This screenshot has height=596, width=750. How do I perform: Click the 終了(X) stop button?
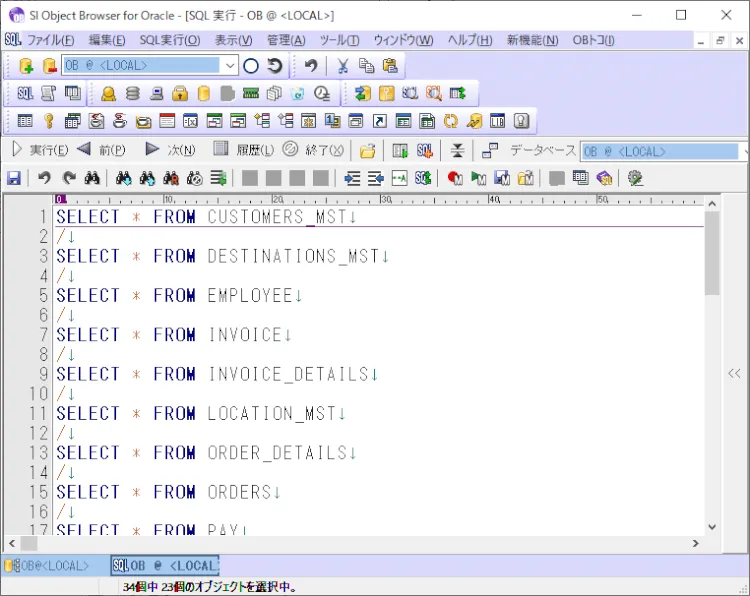coord(313,150)
